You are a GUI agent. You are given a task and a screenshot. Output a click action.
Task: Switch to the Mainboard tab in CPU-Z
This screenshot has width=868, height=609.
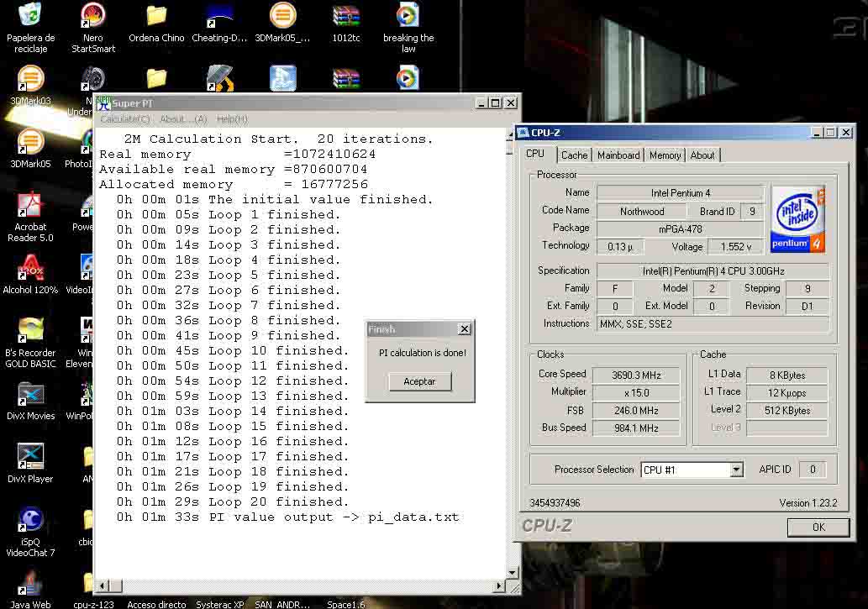tap(618, 155)
